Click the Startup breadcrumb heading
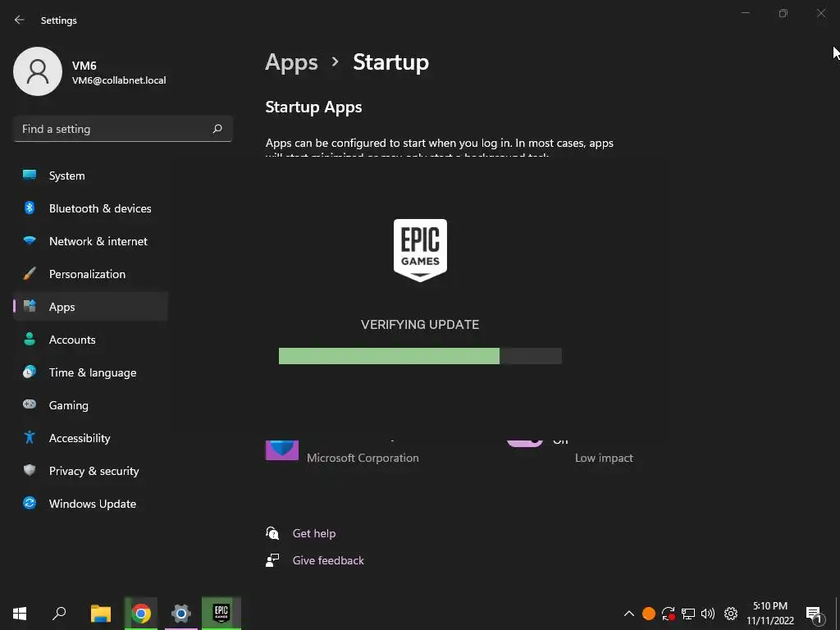840x630 pixels. click(x=391, y=62)
